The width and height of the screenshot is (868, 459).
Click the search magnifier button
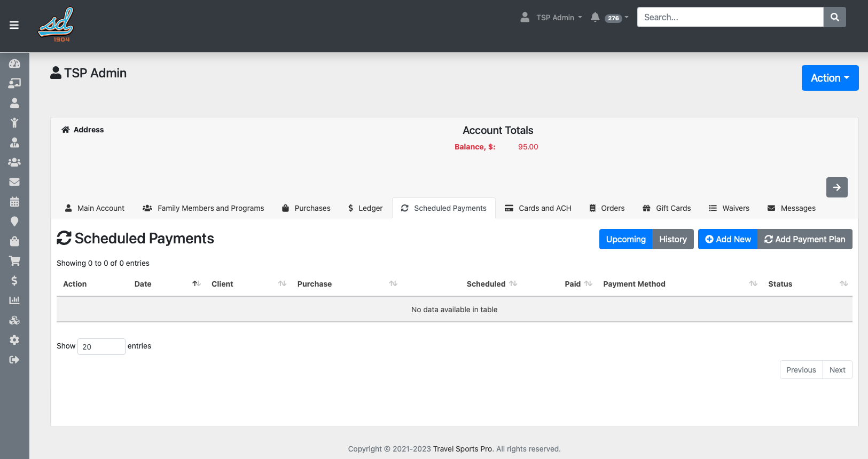coord(835,17)
